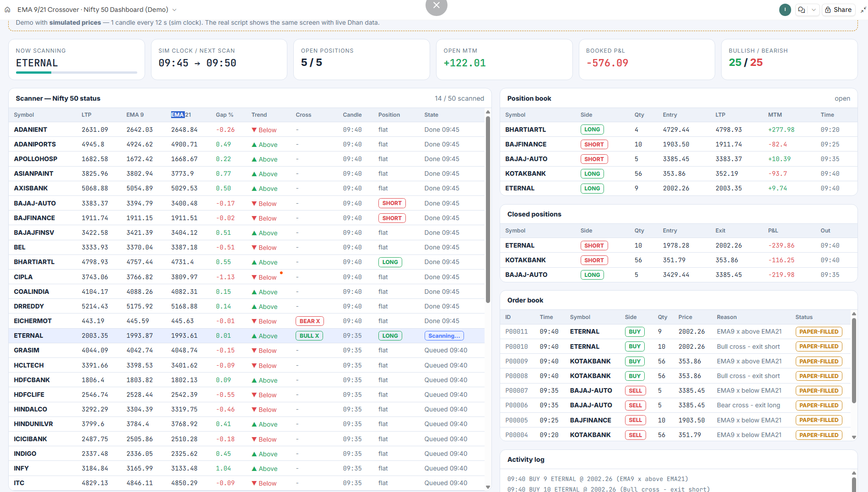868x492 pixels.
Task: Click the MTM header in Position book
Action: (x=775, y=115)
